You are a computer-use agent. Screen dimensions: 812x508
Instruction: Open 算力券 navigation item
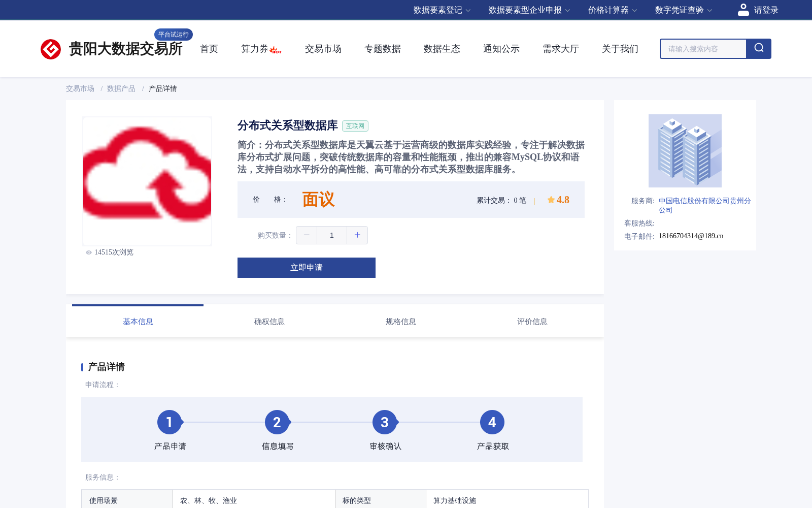254,49
